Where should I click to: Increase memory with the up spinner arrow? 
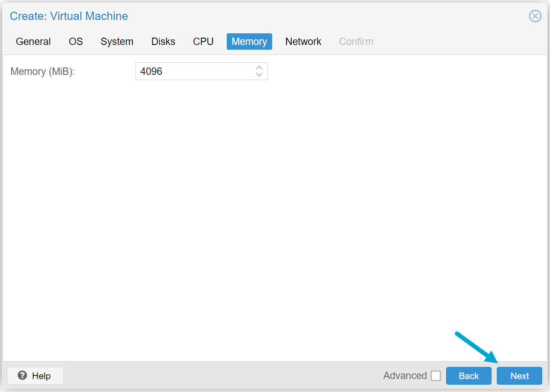coord(259,68)
